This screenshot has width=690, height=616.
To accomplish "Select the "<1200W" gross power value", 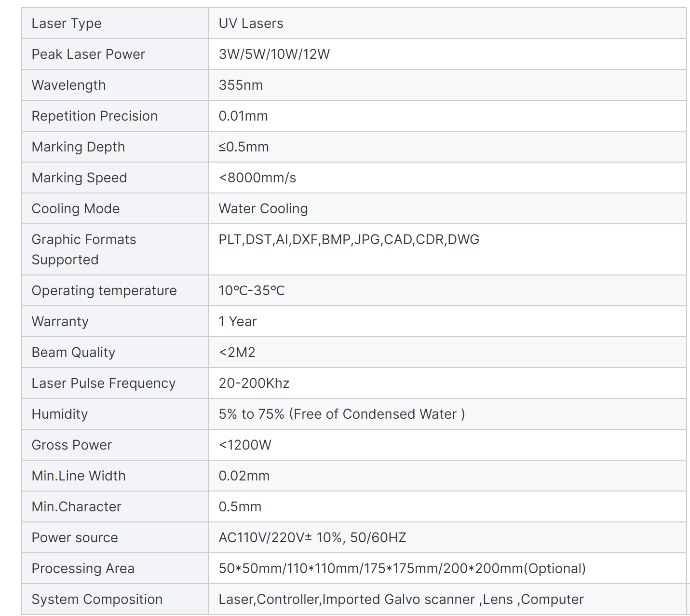I will click(x=245, y=445).
